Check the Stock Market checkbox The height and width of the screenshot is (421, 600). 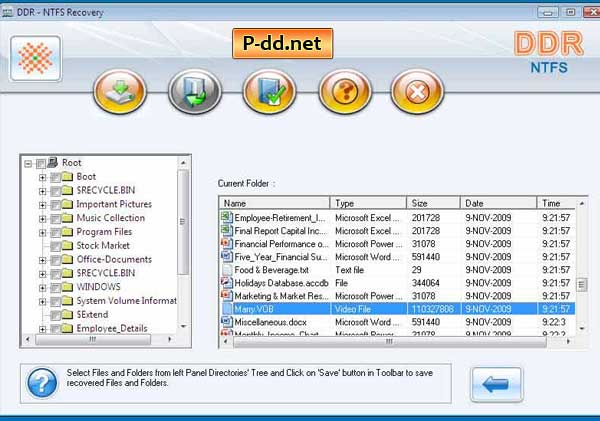click(55, 246)
